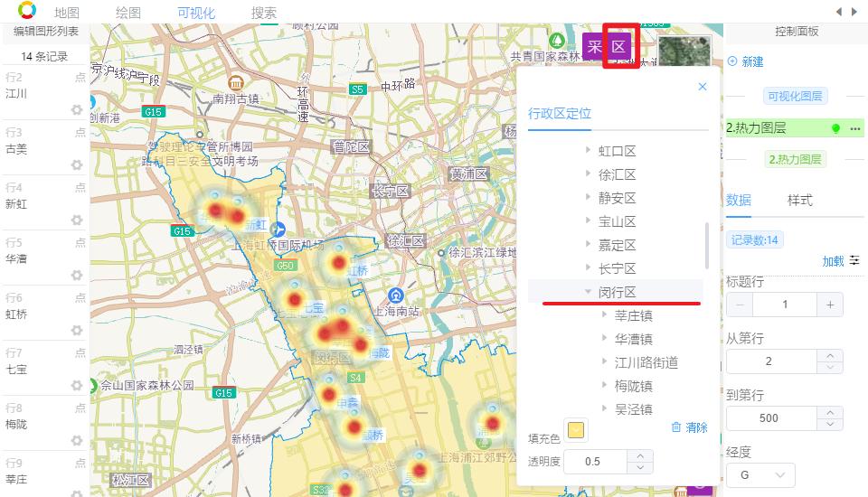This screenshot has width=868, height=497.
Task: Click the 新建 link
Action: tap(752, 61)
